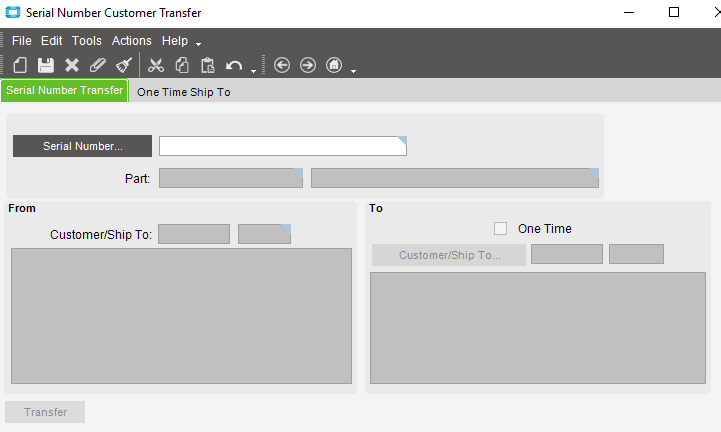Click the Attachments paperclip icon
Viewport: 721px width, 432px height.
pos(97,65)
